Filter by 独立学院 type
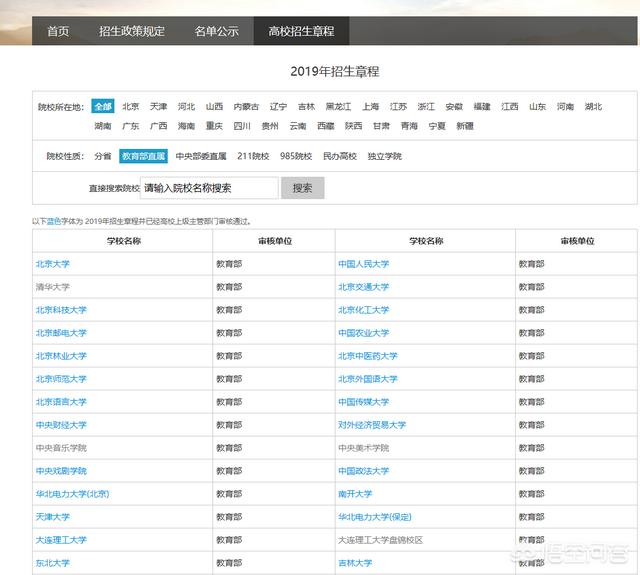Viewport: 640px width, 575px height. click(x=384, y=156)
